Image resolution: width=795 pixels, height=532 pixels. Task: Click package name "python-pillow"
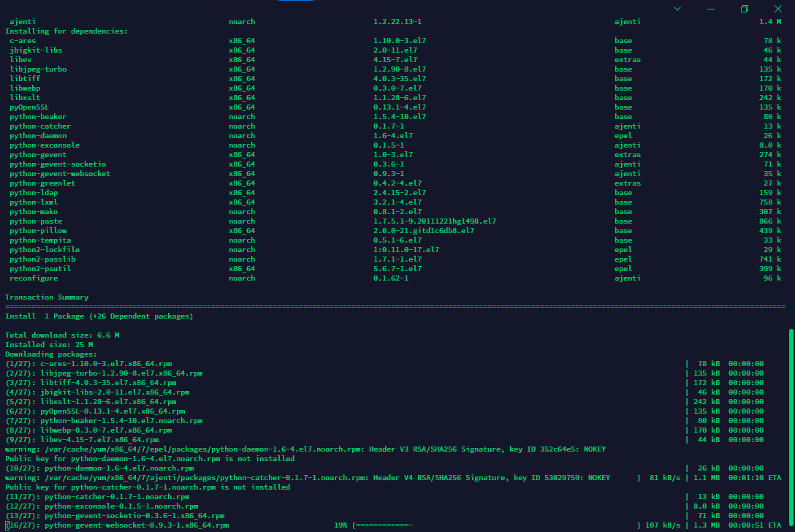coord(38,231)
